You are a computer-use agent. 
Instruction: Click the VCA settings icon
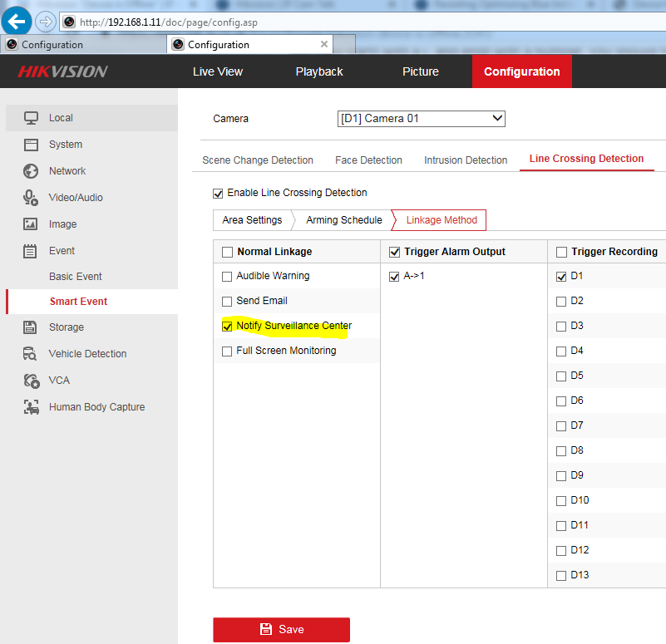(31, 381)
